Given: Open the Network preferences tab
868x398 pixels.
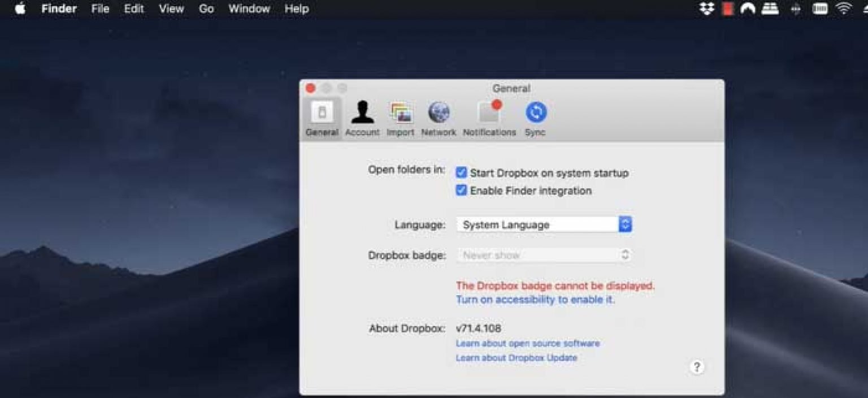Looking at the screenshot, I should pyautogui.click(x=439, y=119).
